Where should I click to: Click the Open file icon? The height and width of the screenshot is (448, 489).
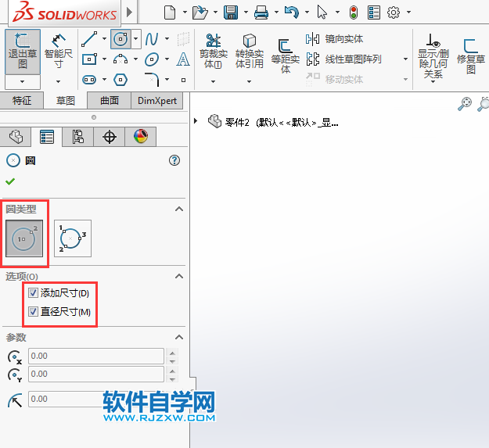[x=200, y=13]
